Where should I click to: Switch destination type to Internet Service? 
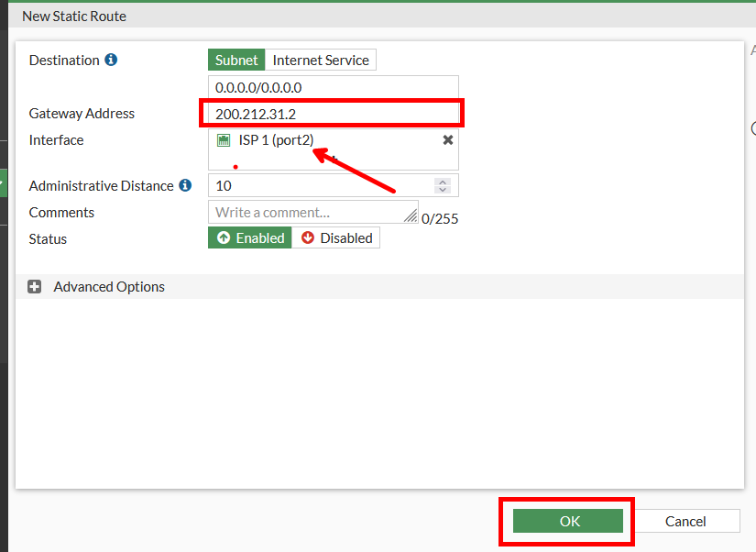tap(321, 61)
